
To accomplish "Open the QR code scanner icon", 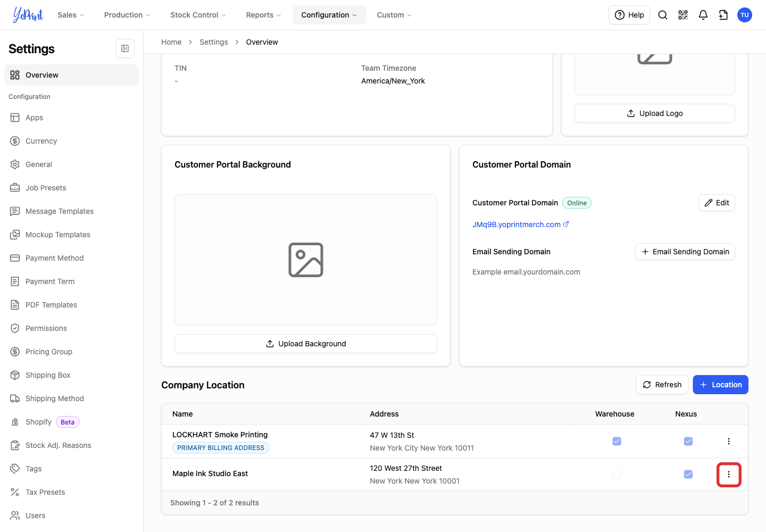I will [683, 15].
